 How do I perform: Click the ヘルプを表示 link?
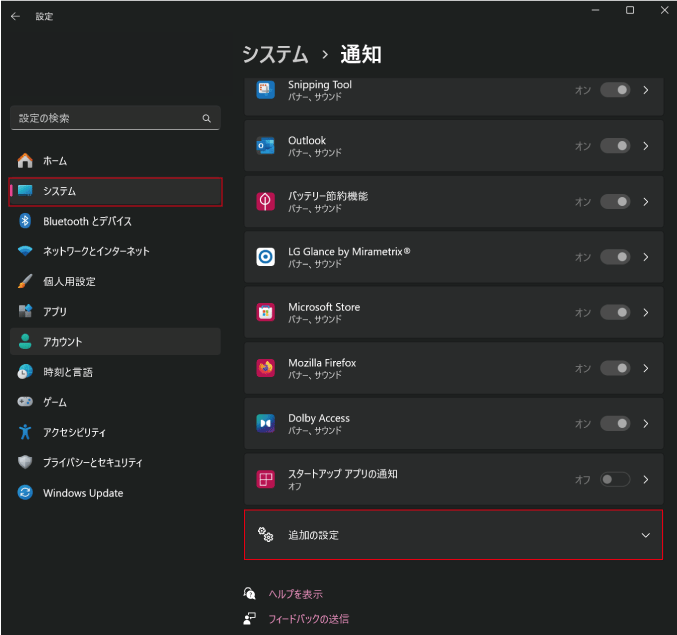click(x=295, y=594)
